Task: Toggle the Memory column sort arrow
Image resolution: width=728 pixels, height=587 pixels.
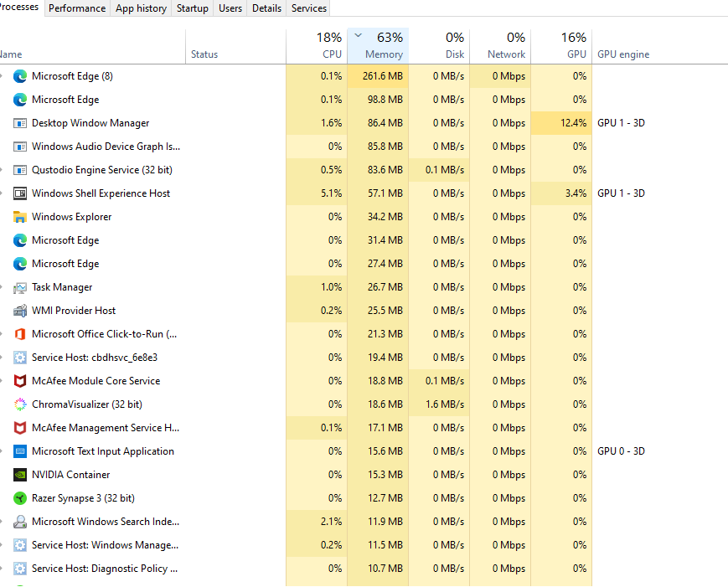Action: coord(358,35)
